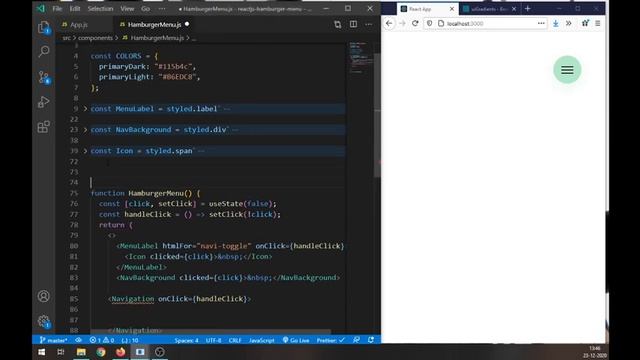The width and height of the screenshot is (640, 360).
Task: Select the HamburgerMenu.js editor tab
Action: coord(154,24)
